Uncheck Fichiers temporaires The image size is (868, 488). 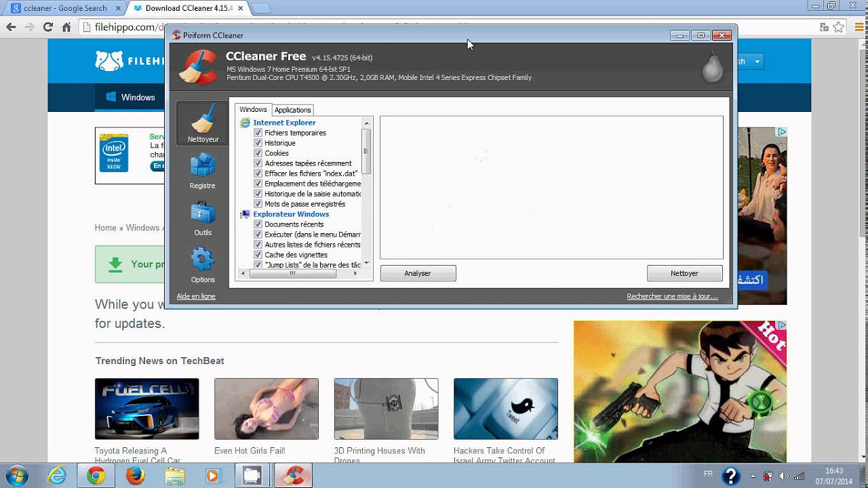[258, 133]
